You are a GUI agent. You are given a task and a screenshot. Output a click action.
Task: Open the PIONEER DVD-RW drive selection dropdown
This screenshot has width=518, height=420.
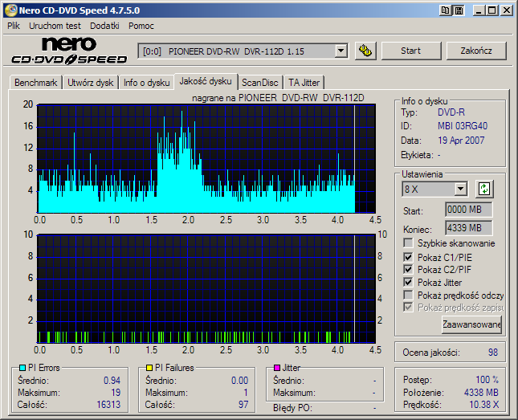click(x=341, y=51)
